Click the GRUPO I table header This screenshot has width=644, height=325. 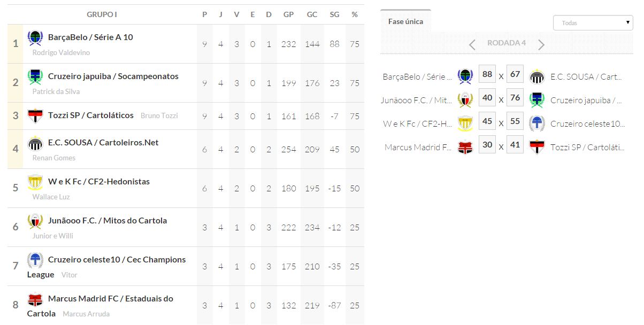(102, 14)
